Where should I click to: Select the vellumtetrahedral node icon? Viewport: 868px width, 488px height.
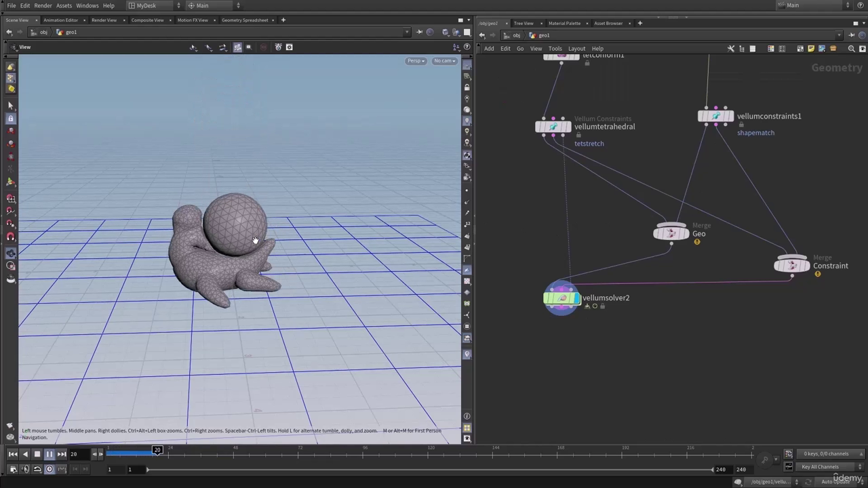553,126
